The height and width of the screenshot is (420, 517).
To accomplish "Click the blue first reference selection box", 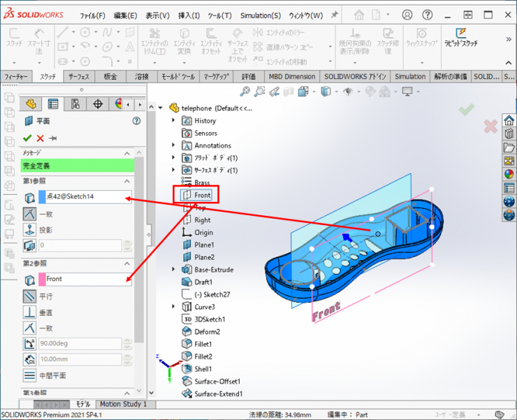I will [85, 197].
